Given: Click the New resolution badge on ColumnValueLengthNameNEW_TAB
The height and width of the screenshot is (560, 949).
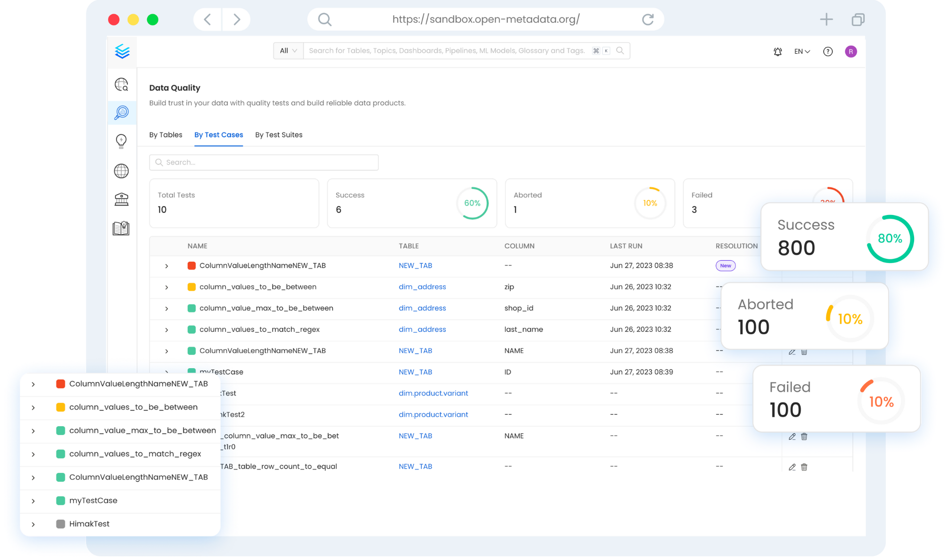Looking at the screenshot, I should tap(725, 266).
